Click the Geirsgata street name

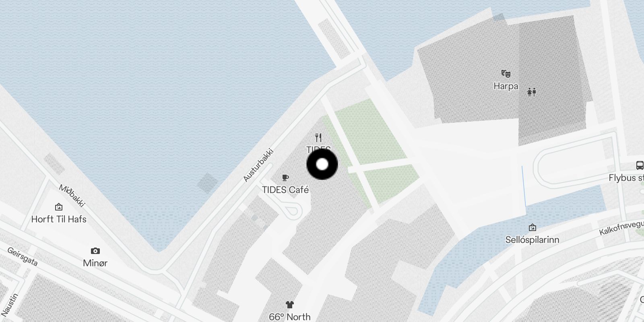[x=23, y=257]
